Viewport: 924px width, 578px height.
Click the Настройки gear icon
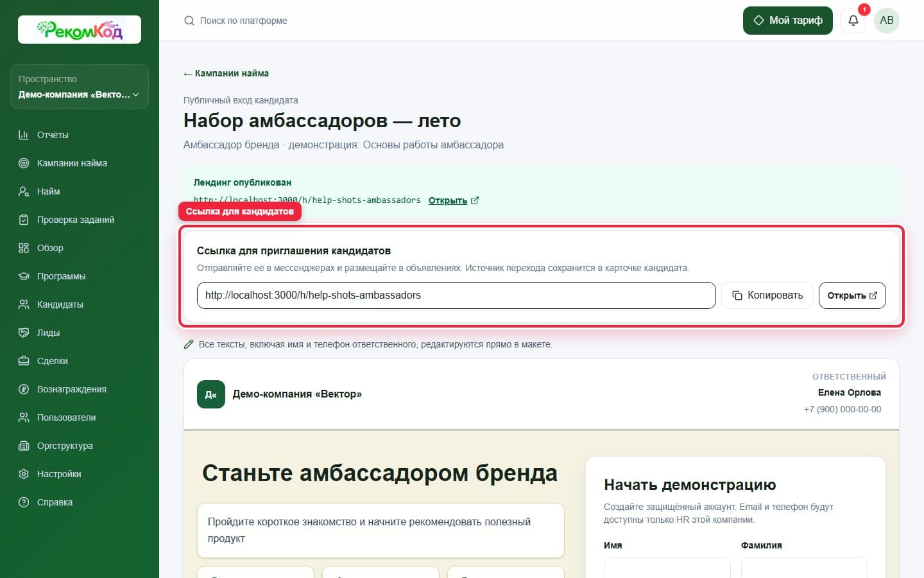(24, 474)
